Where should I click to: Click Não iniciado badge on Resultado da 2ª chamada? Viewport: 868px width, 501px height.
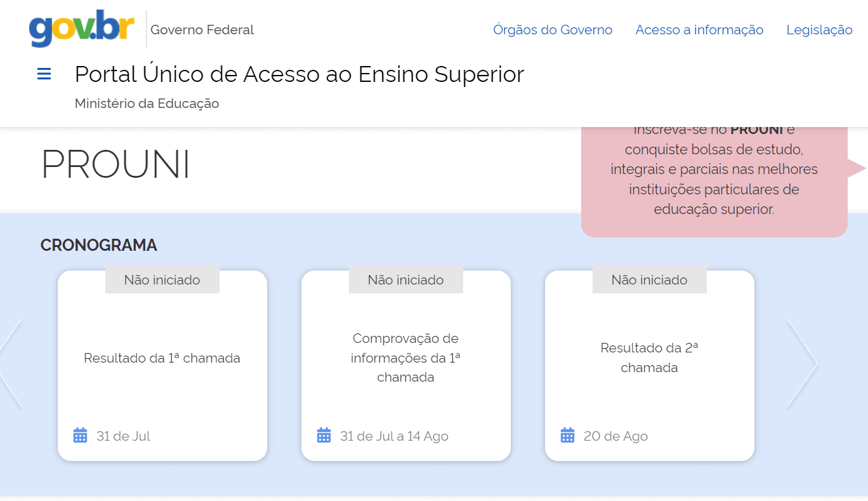pyautogui.click(x=650, y=280)
